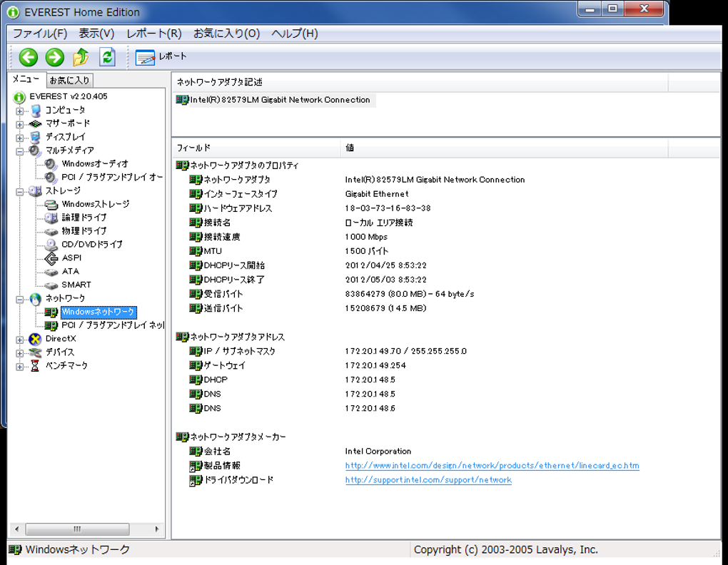Click the Windowsストレージ drive icon
The height and width of the screenshot is (565, 728).
(x=51, y=205)
